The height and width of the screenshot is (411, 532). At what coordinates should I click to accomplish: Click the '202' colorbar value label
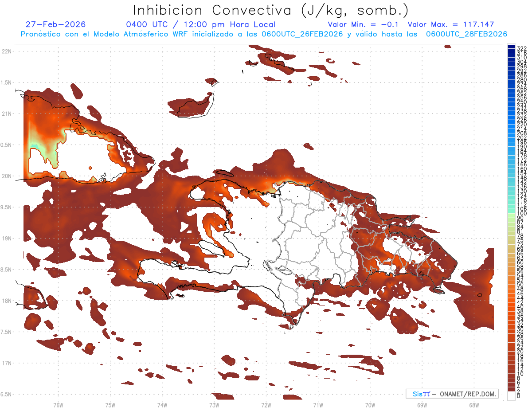(x=521, y=137)
